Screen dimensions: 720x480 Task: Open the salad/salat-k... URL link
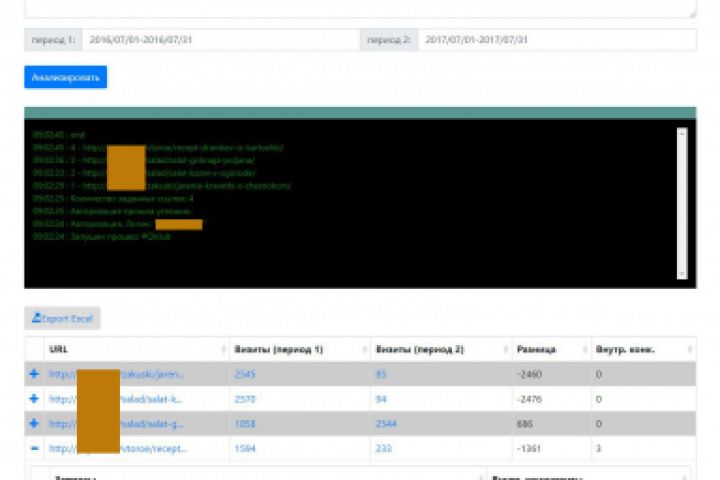coord(115,399)
